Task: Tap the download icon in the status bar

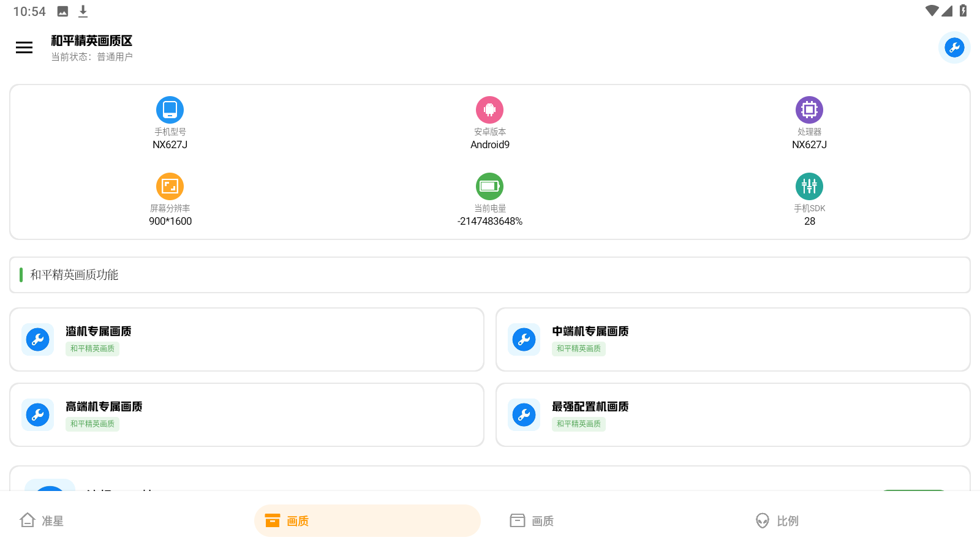Action: coord(83,10)
